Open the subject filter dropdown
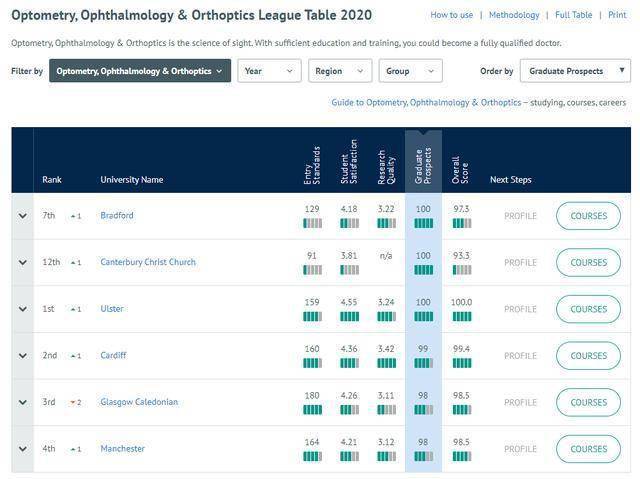The width and height of the screenshot is (640, 479). click(140, 71)
